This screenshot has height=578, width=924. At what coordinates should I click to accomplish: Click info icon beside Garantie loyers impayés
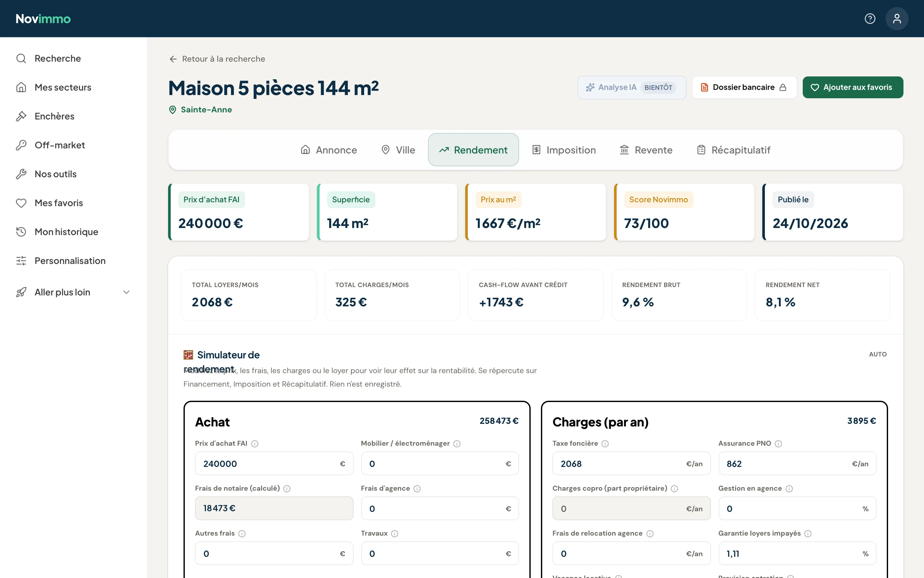click(808, 533)
